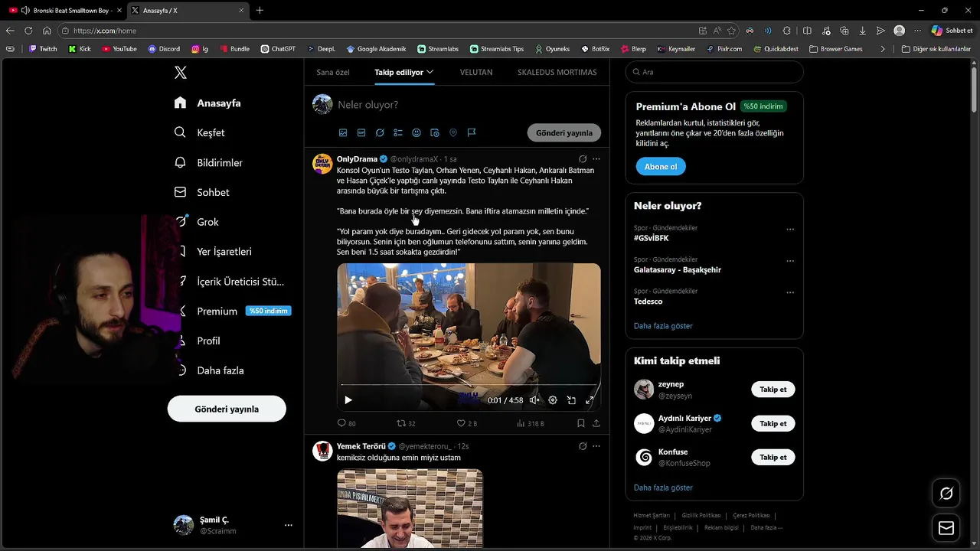Open floating messages envelope button
This screenshot has width=980, height=551.
(x=946, y=528)
